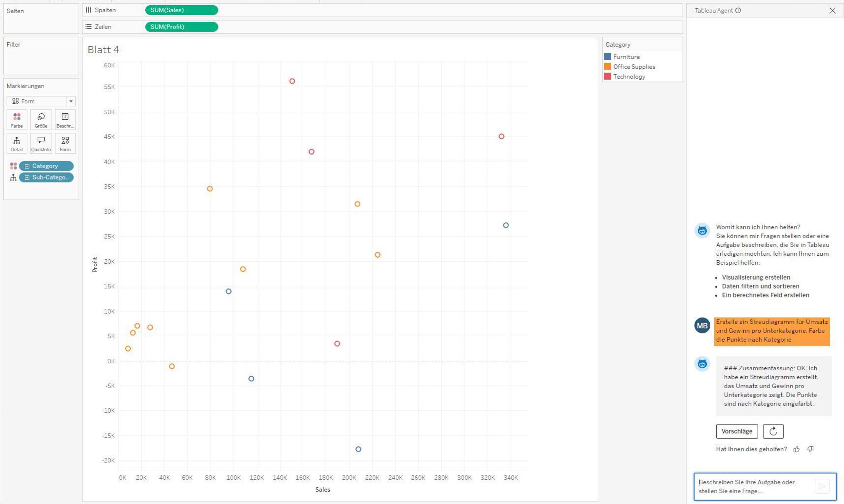844x504 pixels.
Task: Click the Detail marks card
Action: pyautogui.click(x=17, y=143)
